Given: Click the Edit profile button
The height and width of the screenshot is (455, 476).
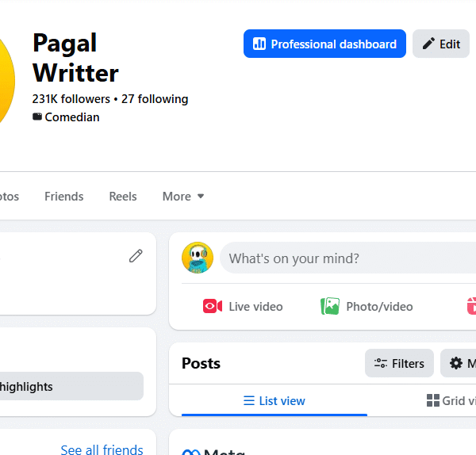Looking at the screenshot, I should click(441, 44).
